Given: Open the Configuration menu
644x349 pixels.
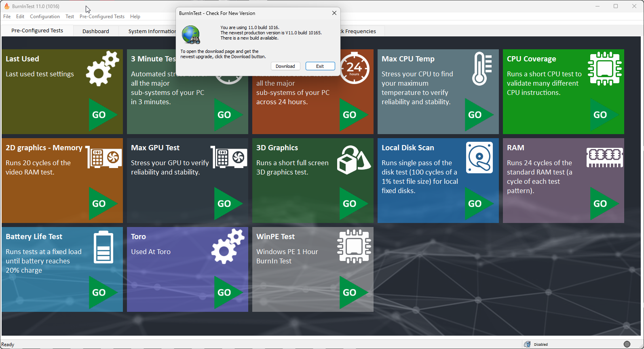Looking at the screenshot, I should tap(45, 17).
